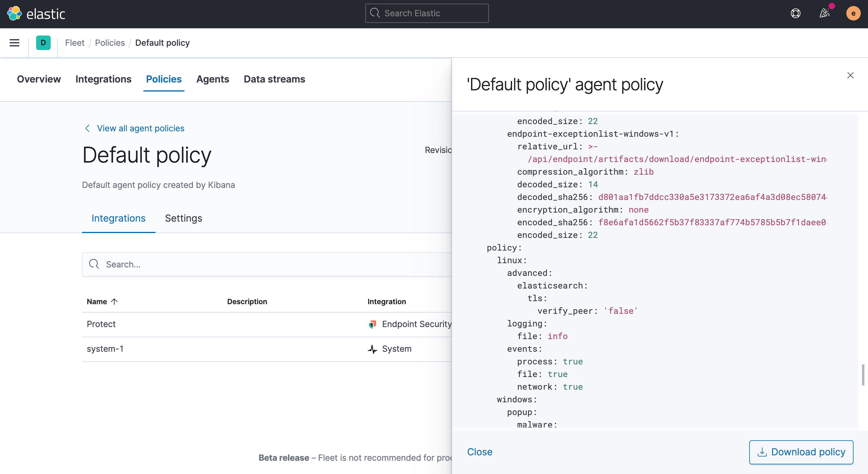Switch to the Agents tab
This screenshot has width=868, height=474.
point(212,79)
